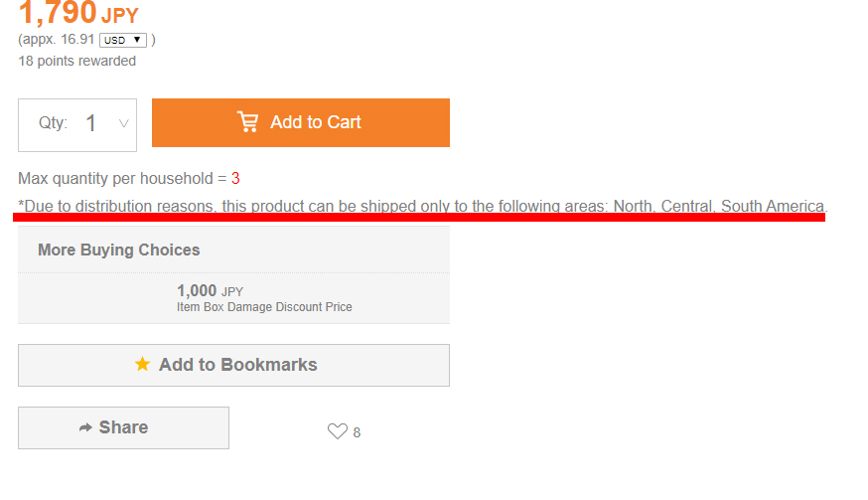Screen dimensions: 868x500
Task: Like the product with heart icon
Action: pos(337,431)
